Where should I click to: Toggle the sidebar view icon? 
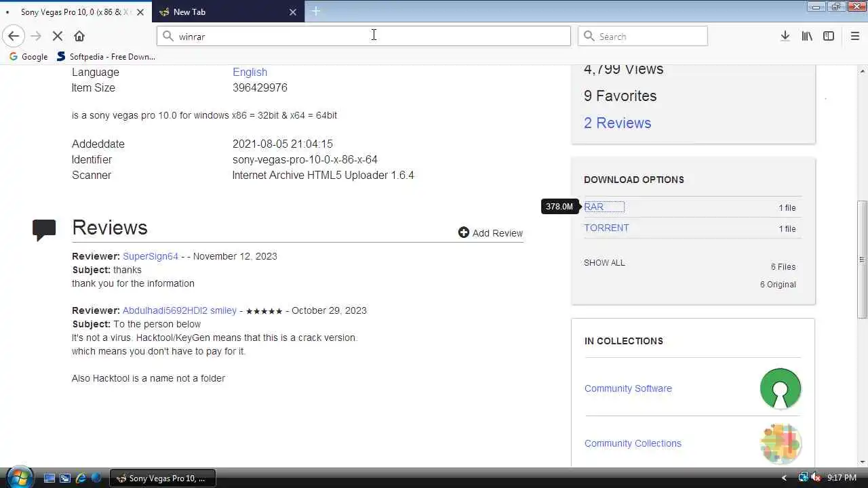click(x=829, y=36)
